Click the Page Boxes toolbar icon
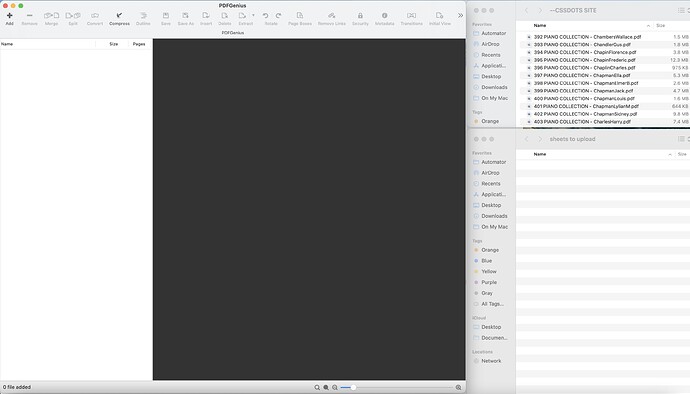 point(300,18)
